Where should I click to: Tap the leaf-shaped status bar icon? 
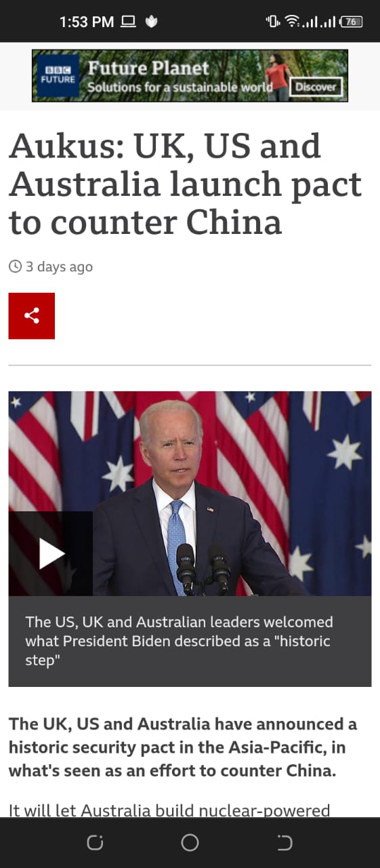(x=152, y=22)
